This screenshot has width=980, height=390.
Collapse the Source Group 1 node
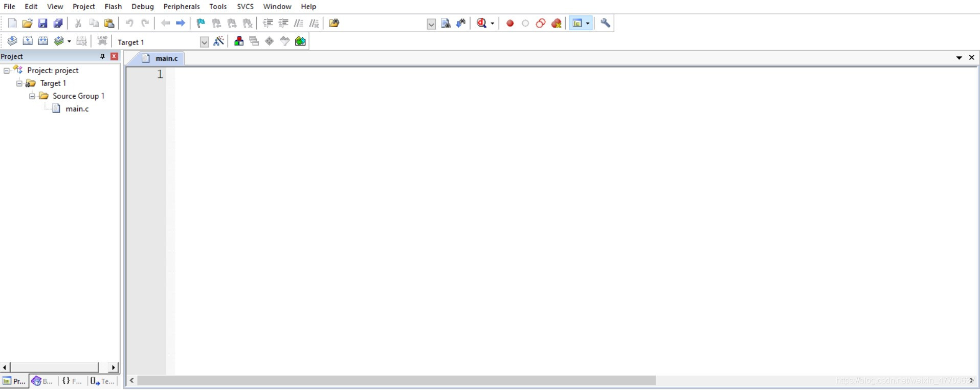pyautogui.click(x=32, y=96)
